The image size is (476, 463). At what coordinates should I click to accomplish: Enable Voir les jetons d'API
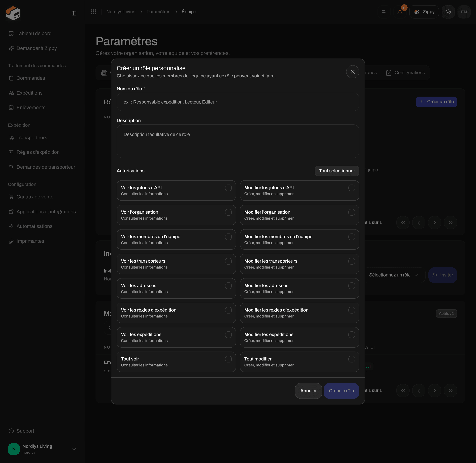click(228, 188)
